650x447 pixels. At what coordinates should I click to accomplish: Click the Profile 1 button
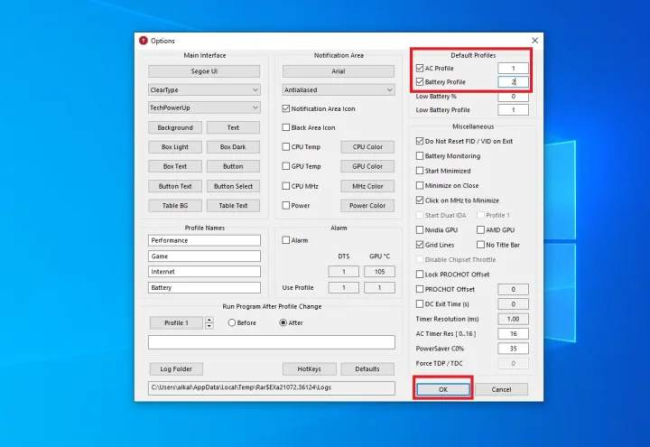(176, 323)
